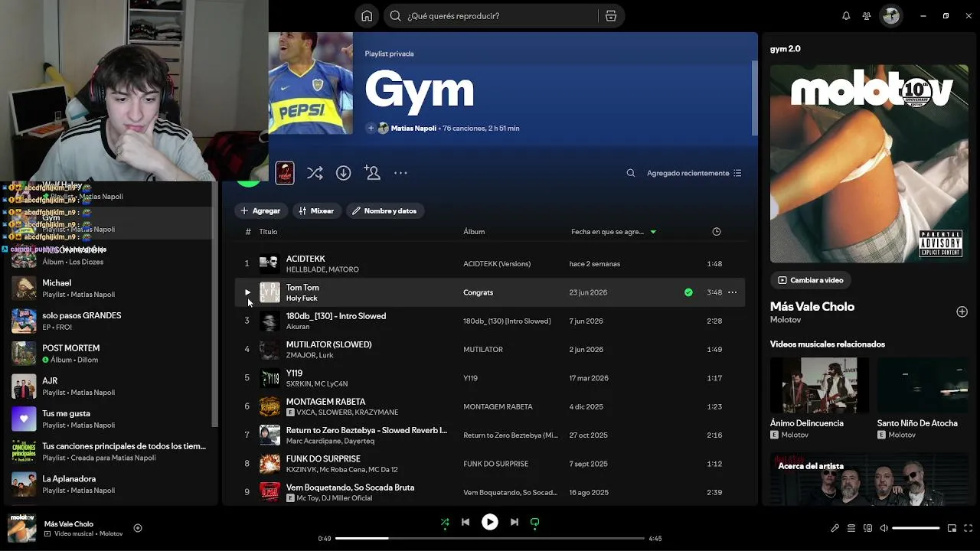Open the 180db_(130) [Intro Slowed] album

(507, 321)
